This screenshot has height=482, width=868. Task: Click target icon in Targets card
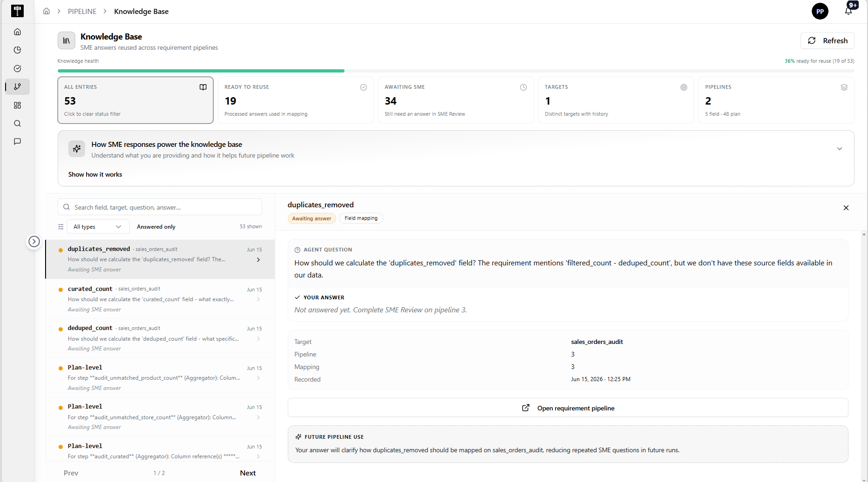pos(684,87)
